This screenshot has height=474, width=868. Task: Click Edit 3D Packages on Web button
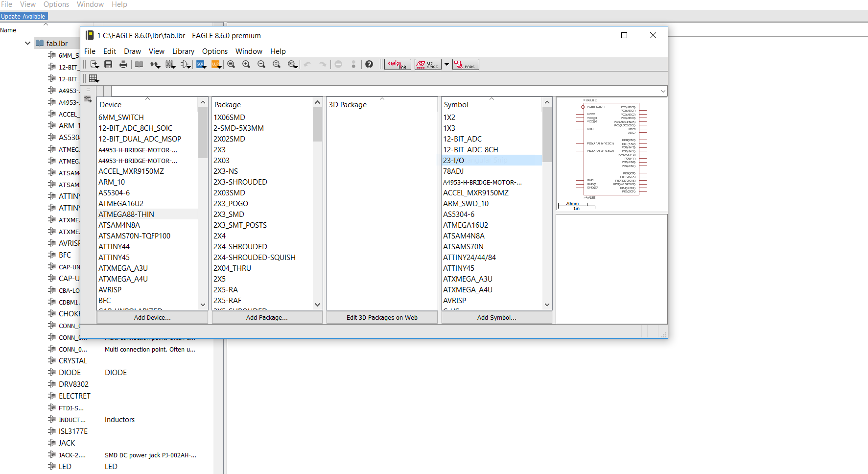point(382,317)
